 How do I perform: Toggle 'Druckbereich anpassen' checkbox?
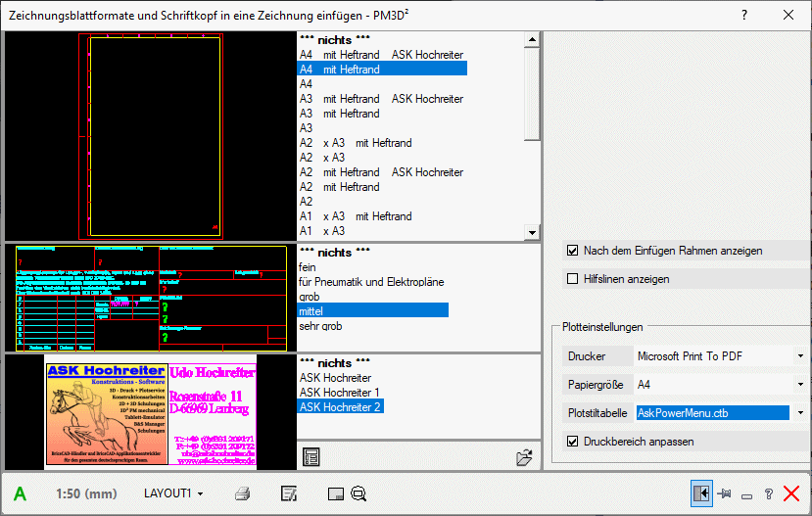pos(573,442)
